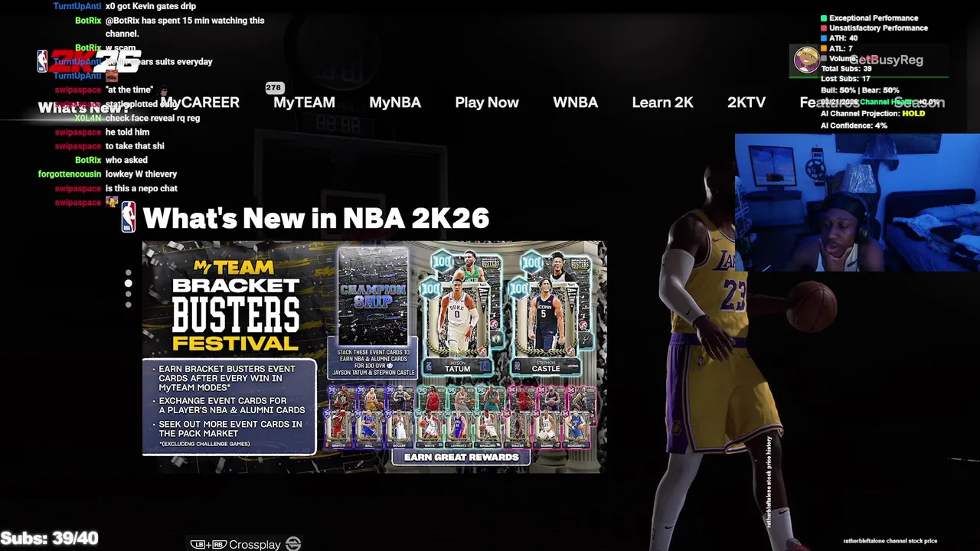This screenshot has width=980, height=551.
Task: Select the MyNBA menu tab
Action: (x=395, y=103)
